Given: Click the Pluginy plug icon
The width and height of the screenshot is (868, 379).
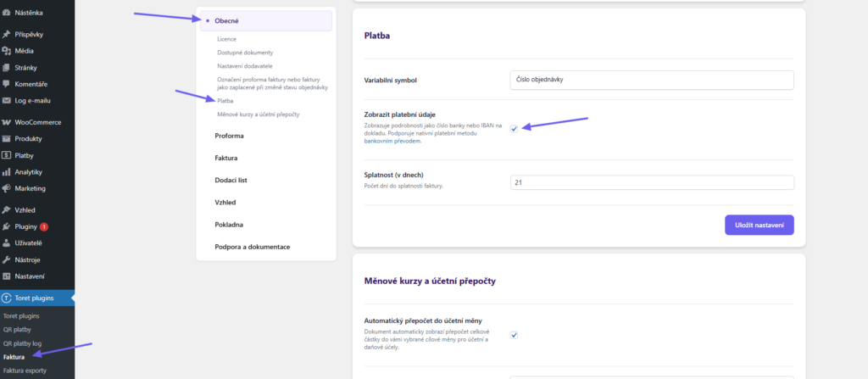Looking at the screenshot, I should tap(7, 226).
